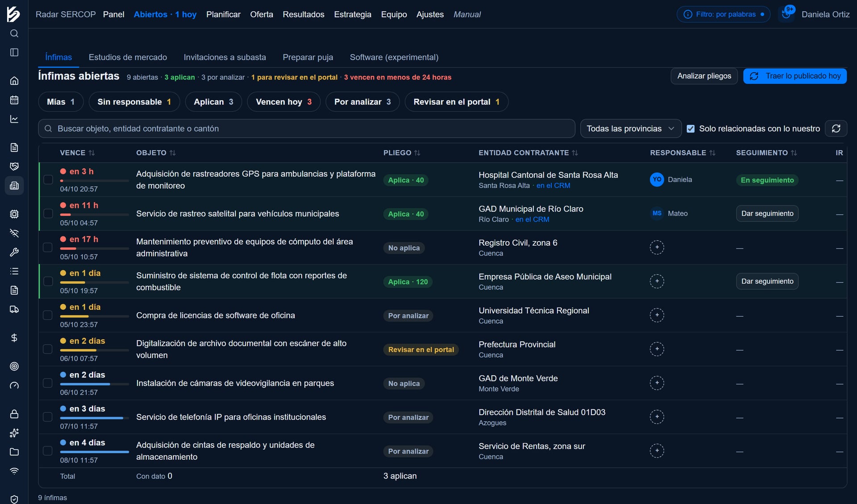
Task: Click the refresh icon button beside the related filter
Action: point(836,128)
